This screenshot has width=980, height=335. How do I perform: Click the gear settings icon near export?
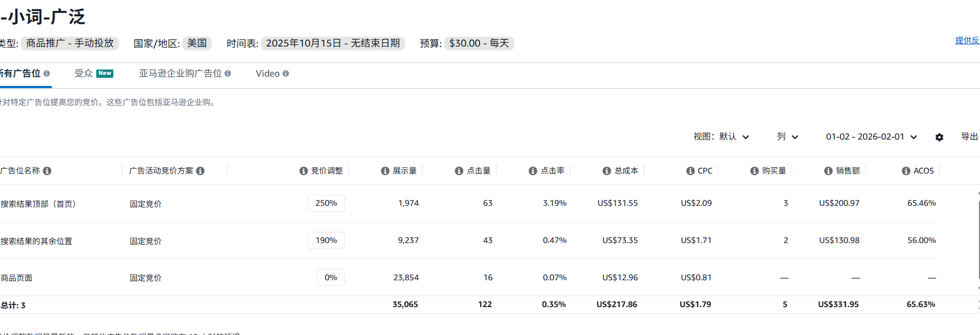(x=939, y=137)
